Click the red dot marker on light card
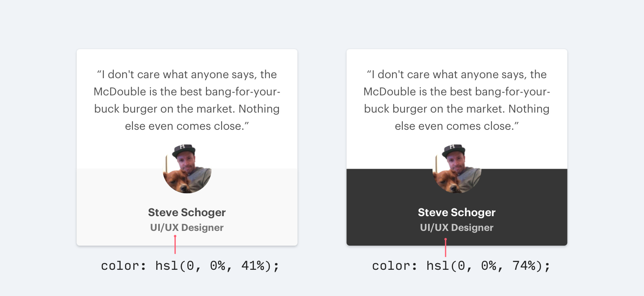 click(x=175, y=236)
